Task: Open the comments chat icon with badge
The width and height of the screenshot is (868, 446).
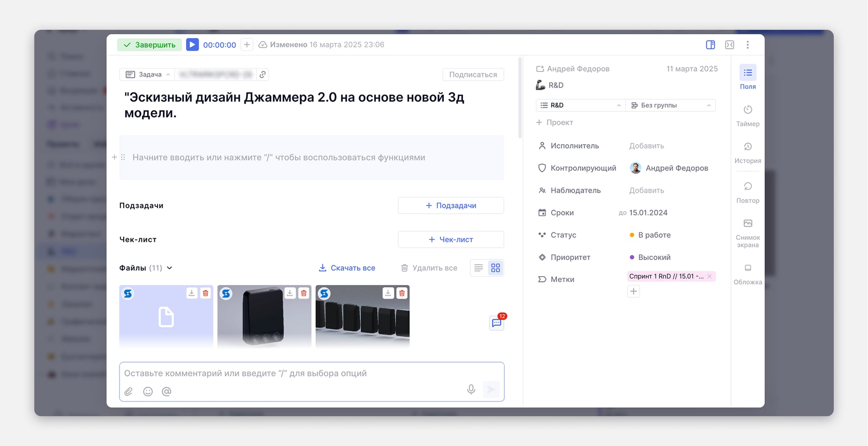Action: pyautogui.click(x=496, y=323)
